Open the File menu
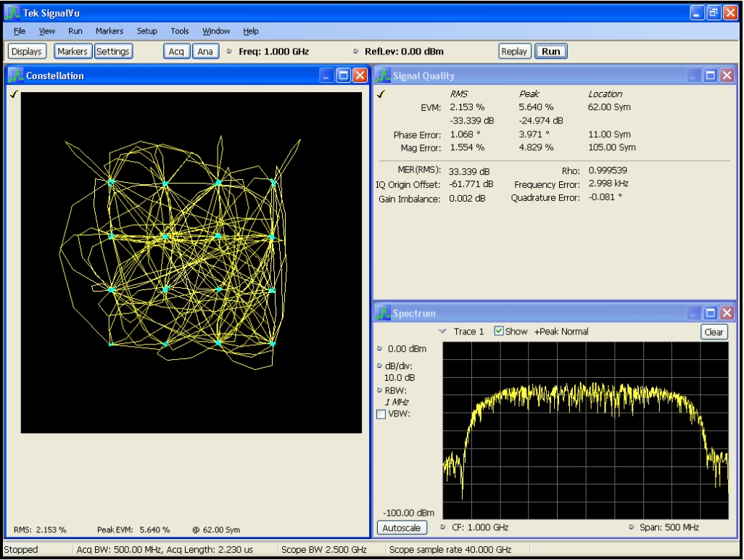This screenshot has width=744, height=560. (x=20, y=31)
